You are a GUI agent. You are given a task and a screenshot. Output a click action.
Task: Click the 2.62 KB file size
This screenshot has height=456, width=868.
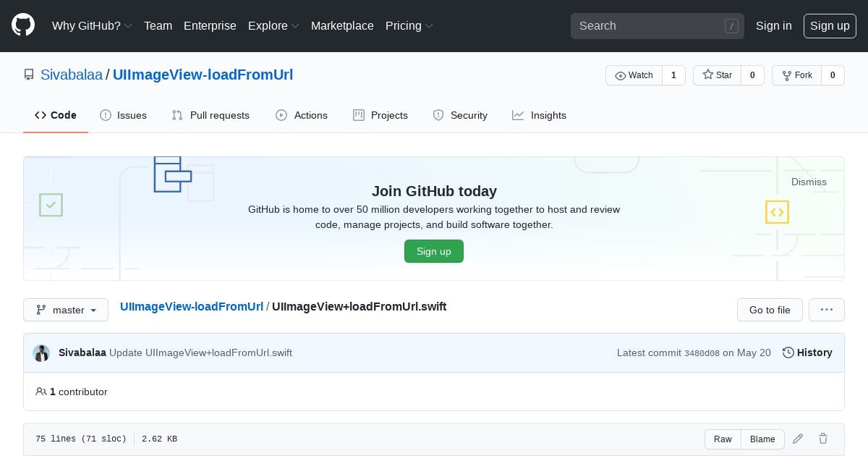(x=159, y=439)
